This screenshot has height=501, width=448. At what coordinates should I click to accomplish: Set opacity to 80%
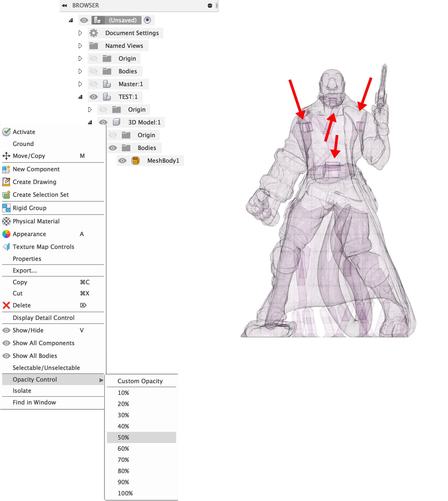(x=142, y=471)
